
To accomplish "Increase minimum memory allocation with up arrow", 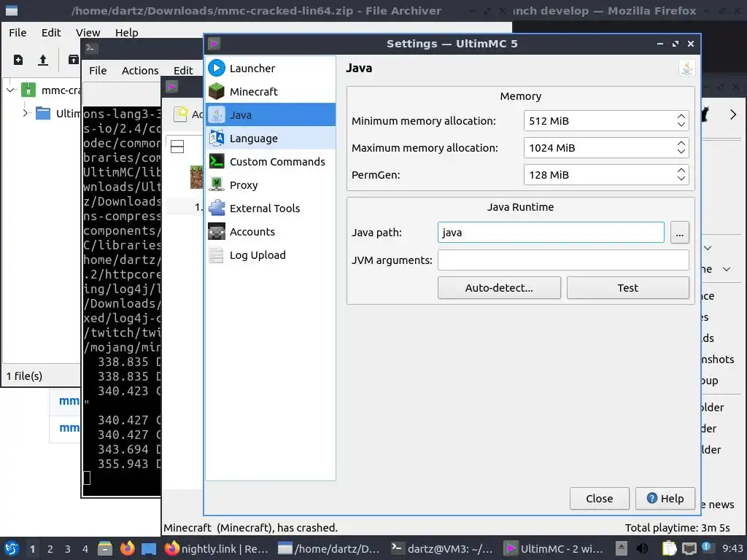I will 681,117.
